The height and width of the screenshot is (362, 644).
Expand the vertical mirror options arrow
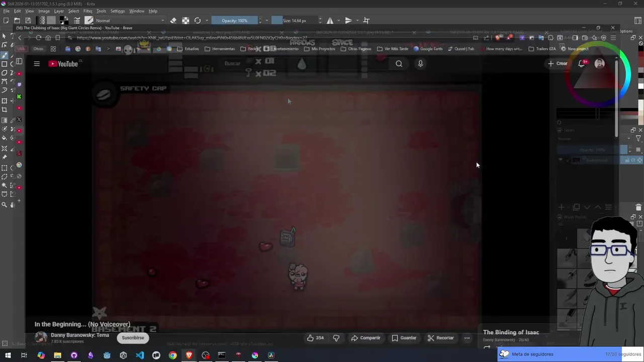click(x=357, y=21)
